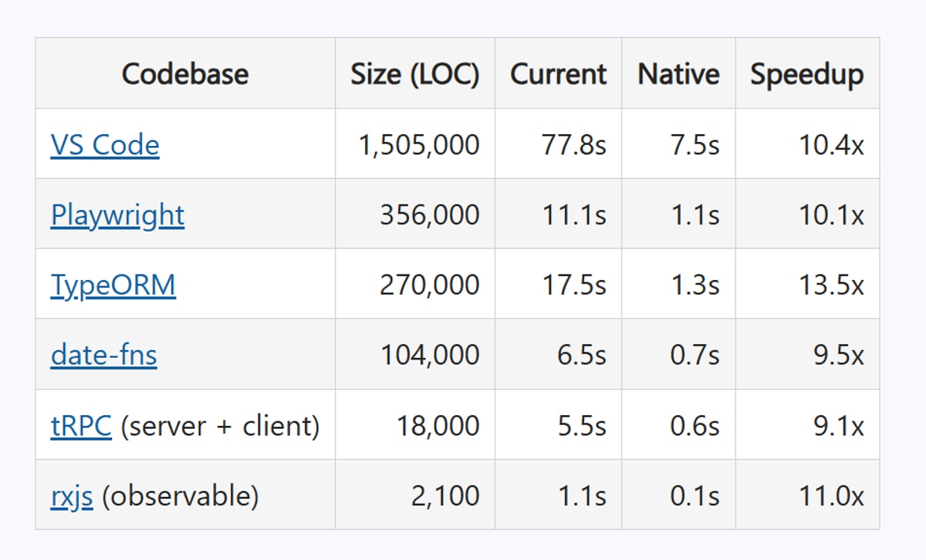This screenshot has width=926, height=560.
Task: Click the Native column header
Action: click(x=678, y=74)
